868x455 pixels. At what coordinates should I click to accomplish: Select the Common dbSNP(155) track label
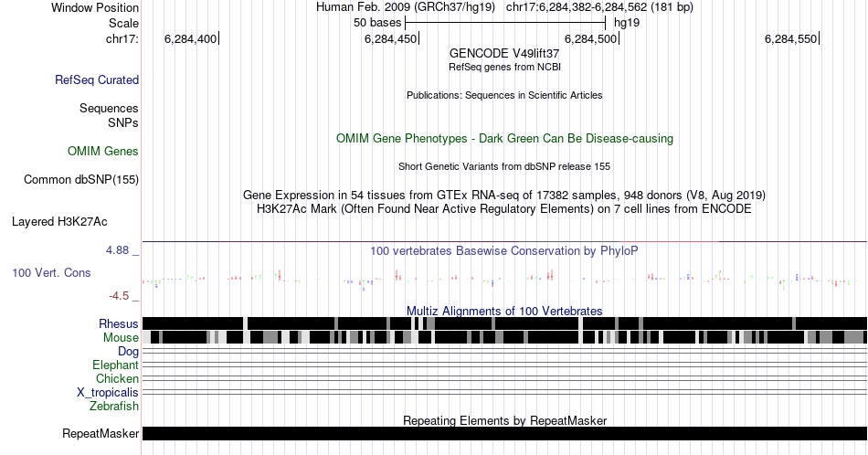coord(80,179)
